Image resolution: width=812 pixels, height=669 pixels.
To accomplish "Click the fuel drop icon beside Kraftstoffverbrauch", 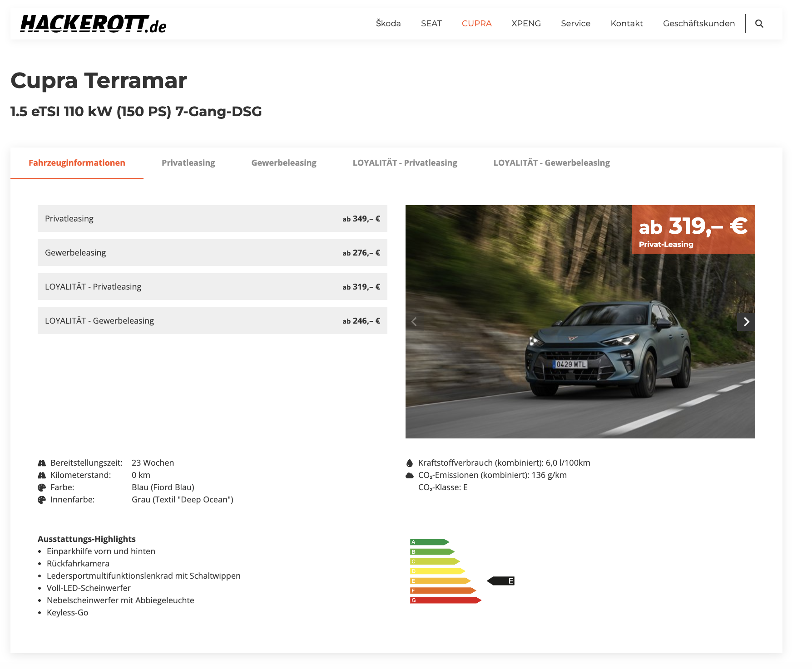I will pyautogui.click(x=410, y=463).
